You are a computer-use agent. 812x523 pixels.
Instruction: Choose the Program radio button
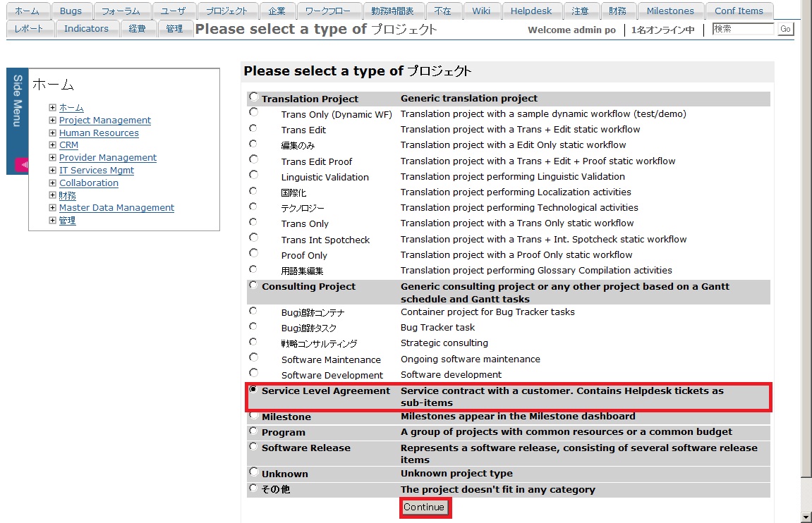pos(253,431)
